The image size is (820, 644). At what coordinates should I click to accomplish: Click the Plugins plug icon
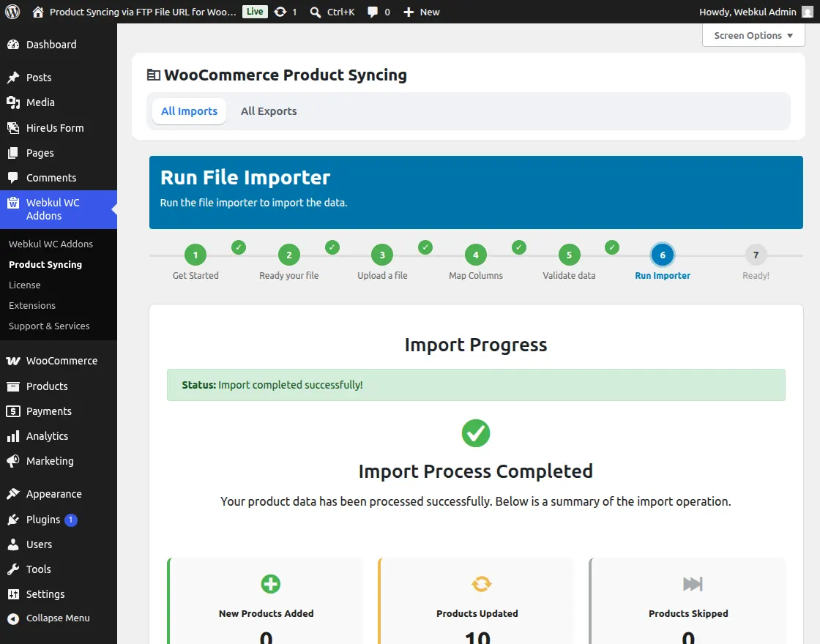[13, 520]
